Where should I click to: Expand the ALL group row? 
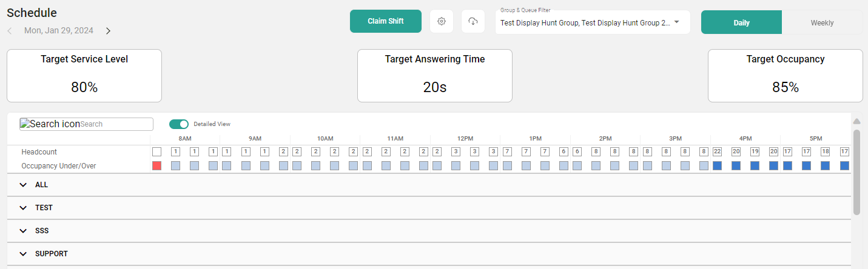[x=23, y=185]
